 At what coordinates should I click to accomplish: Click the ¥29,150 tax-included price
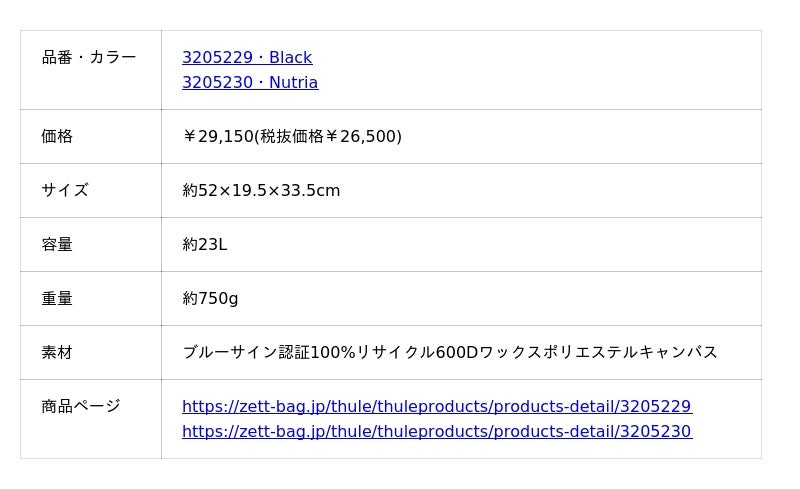point(218,136)
